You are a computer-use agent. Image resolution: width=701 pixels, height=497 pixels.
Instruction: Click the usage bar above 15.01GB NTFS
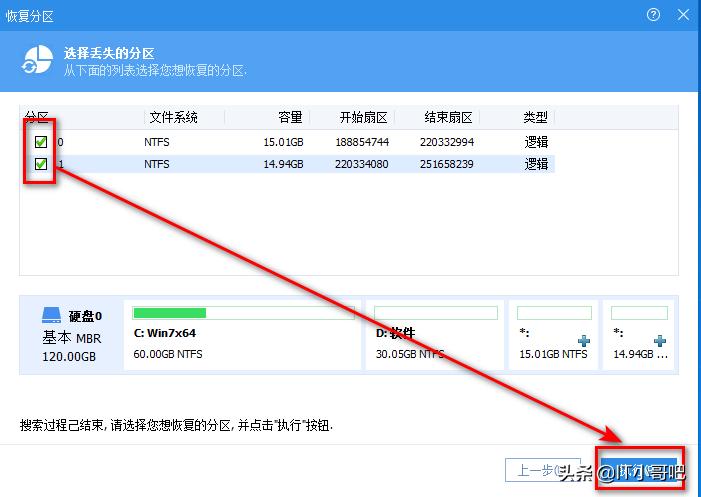click(x=554, y=313)
